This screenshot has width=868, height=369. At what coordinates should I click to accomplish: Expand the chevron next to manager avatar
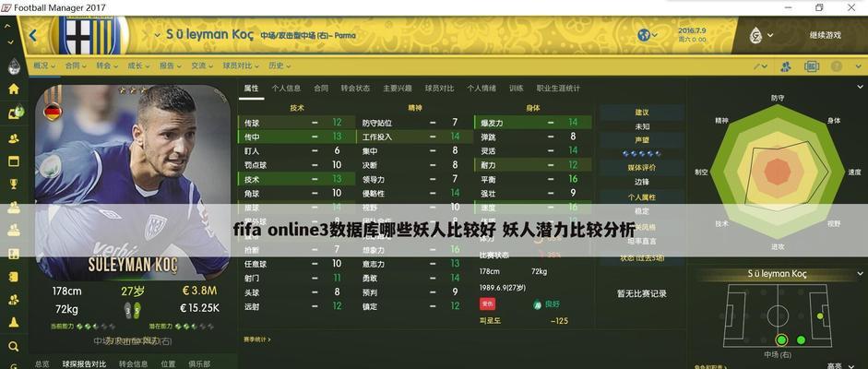[x=770, y=36]
